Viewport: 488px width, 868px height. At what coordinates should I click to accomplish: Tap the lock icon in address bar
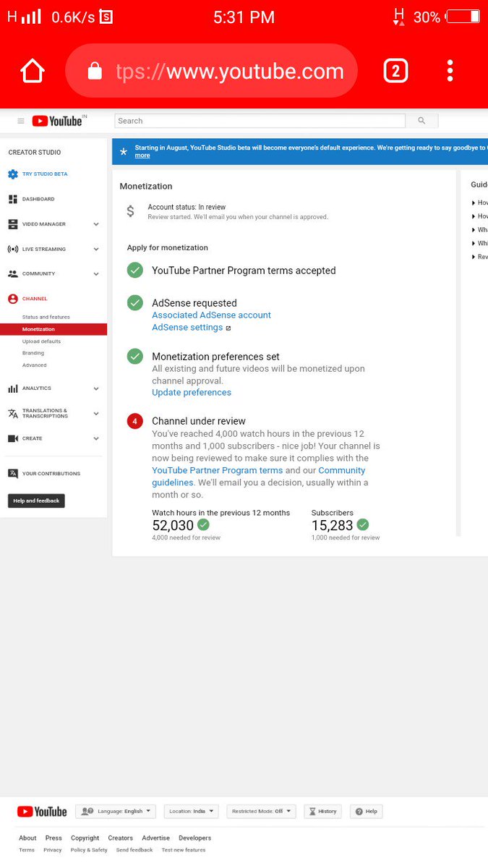(x=95, y=70)
